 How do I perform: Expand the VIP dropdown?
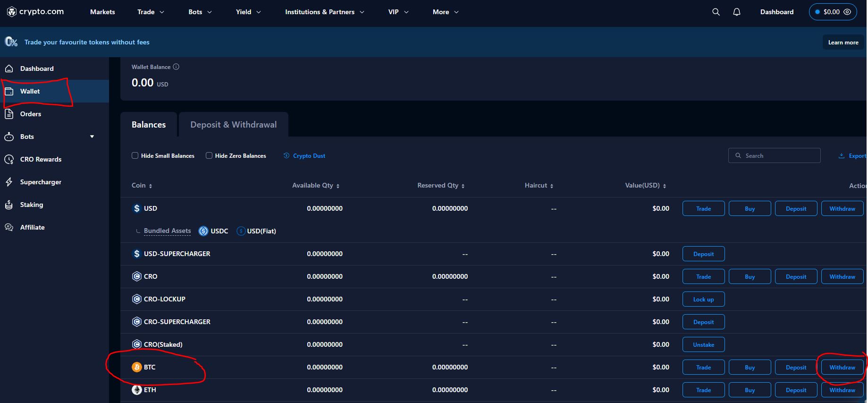click(x=398, y=12)
